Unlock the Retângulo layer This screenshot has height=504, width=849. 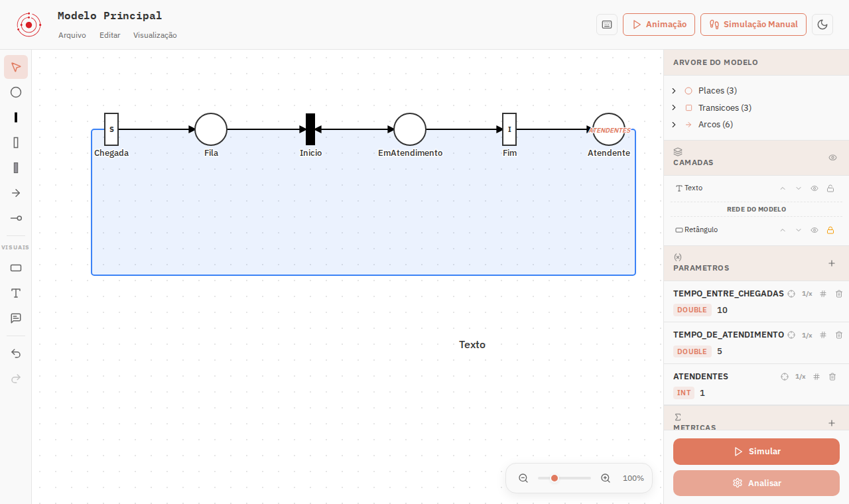[830, 230]
